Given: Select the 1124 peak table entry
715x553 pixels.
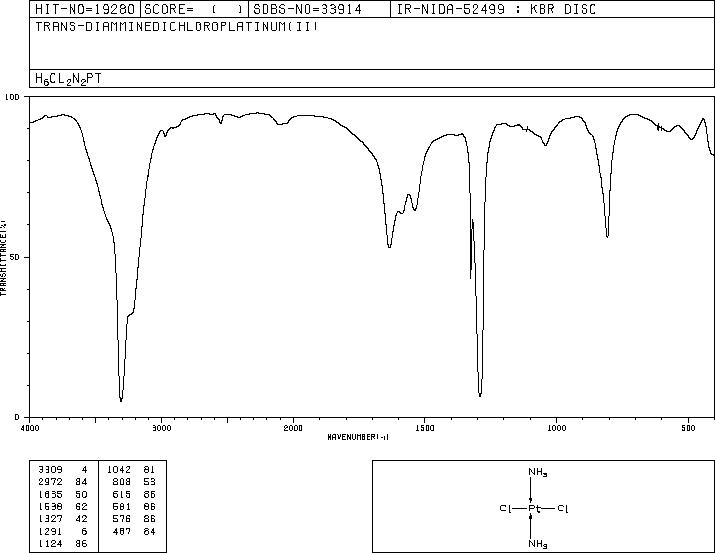Looking at the screenshot, I should click(62, 543).
